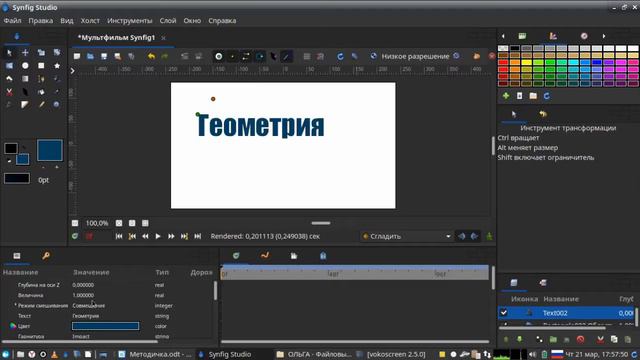Select the Draw pencil tool
Image resolution: width=640 pixels, height=360 pixels.
tap(41, 104)
